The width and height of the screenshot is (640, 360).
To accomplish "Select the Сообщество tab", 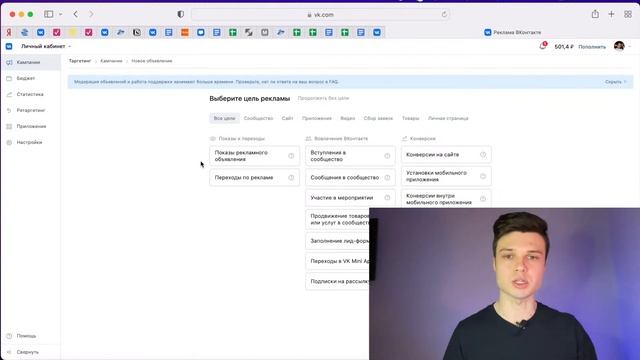I will coord(258,118).
